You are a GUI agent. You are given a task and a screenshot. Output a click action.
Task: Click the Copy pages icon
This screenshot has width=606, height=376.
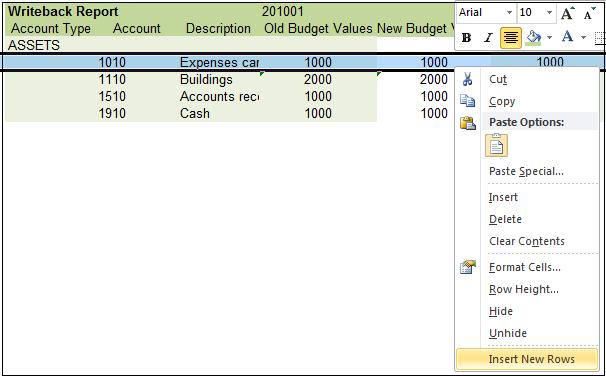[x=467, y=101]
